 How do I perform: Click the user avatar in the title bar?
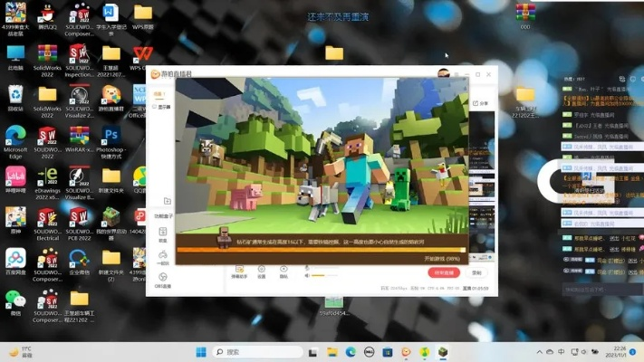click(444, 74)
